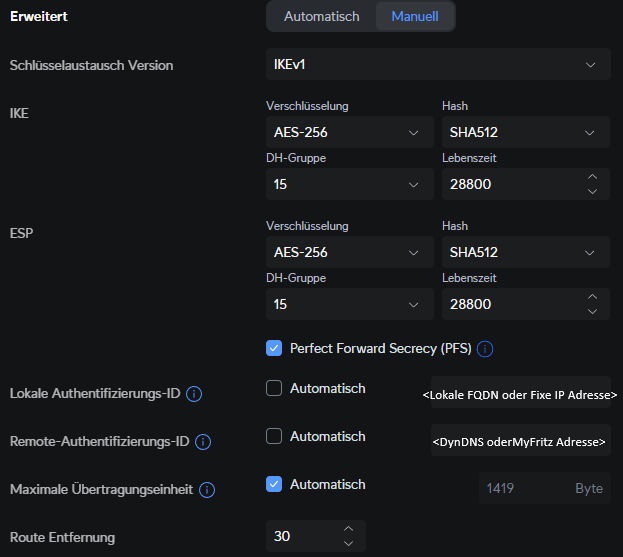Image resolution: width=623 pixels, height=557 pixels.
Task: Click the Lokale FQDN input field
Action: 520,393
